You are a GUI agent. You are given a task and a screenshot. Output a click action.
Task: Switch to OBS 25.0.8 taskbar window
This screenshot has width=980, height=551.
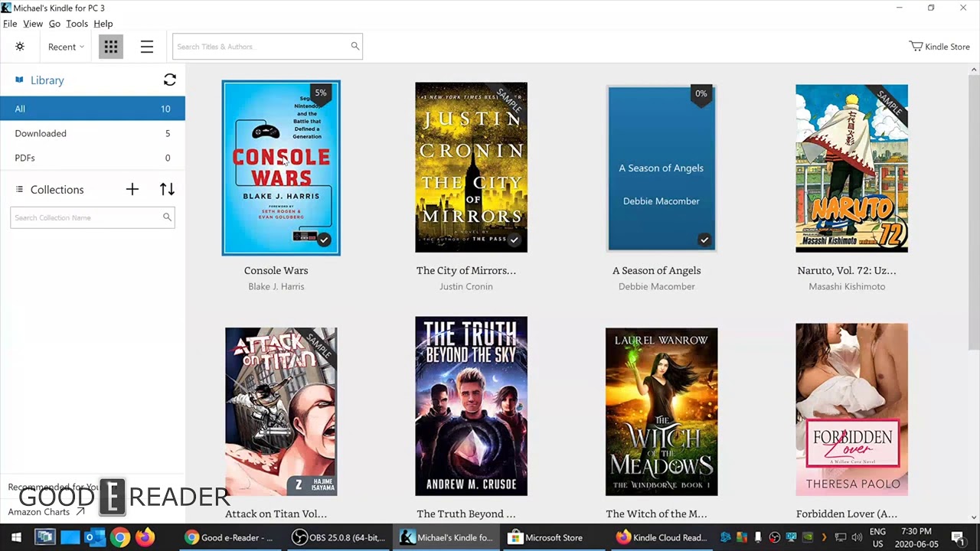click(340, 537)
